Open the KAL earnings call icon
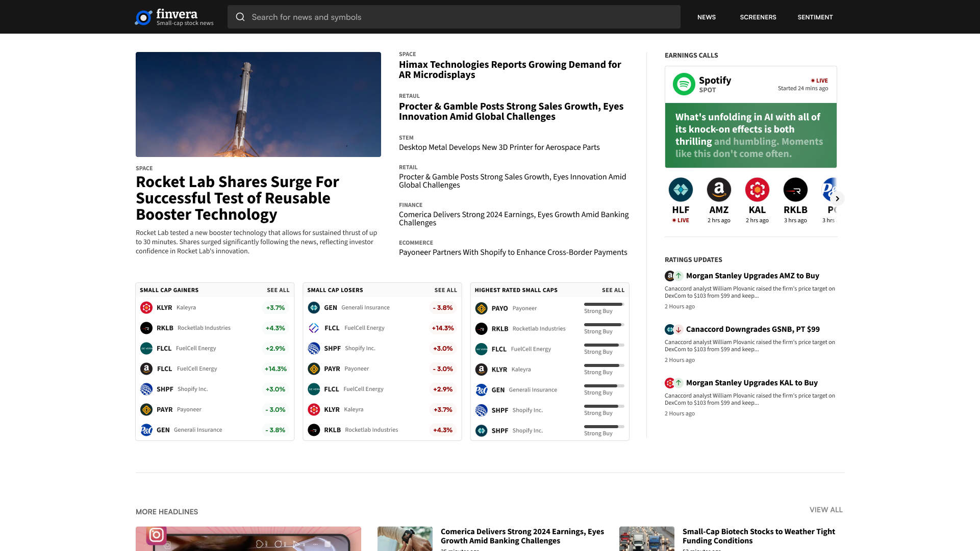This screenshot has width=980, height=551. click(757, 190)
